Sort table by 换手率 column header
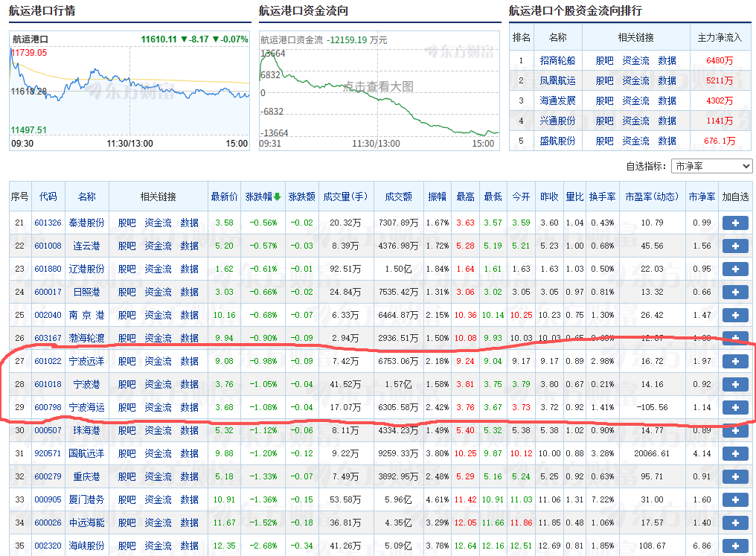 tap(602, 196)
